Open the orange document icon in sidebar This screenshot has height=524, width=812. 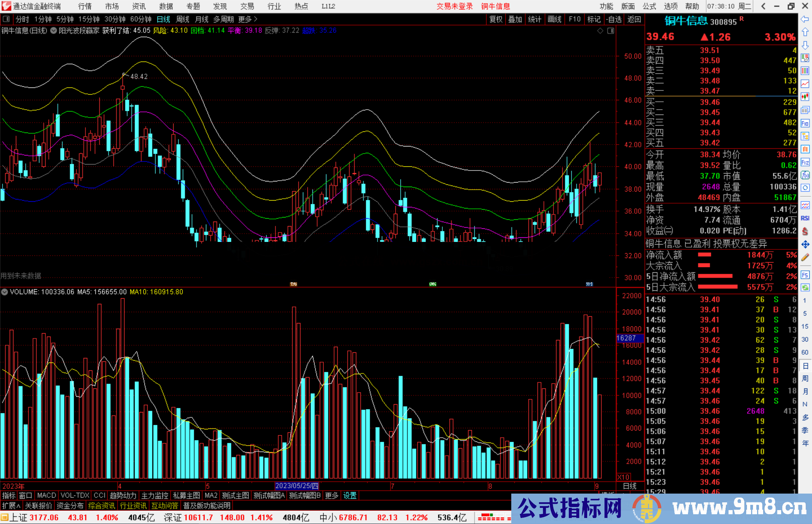click(x=805, y=149)
